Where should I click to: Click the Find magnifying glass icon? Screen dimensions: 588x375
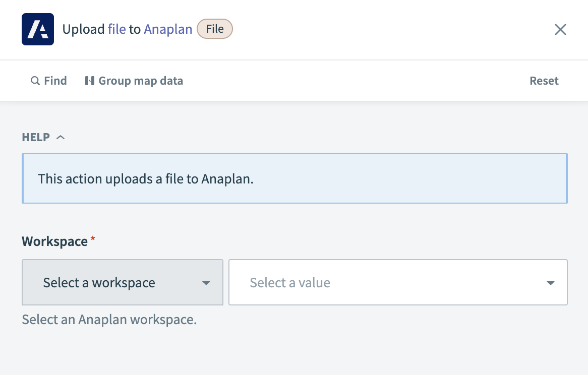tap(34, 81)
